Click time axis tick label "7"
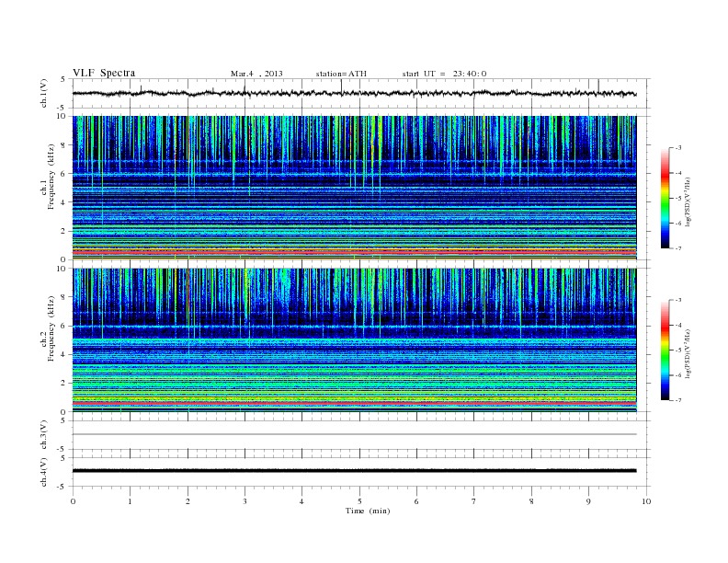The width and height of the screenshot is (728, 563). pyautogui.click(x=474, y=501)
